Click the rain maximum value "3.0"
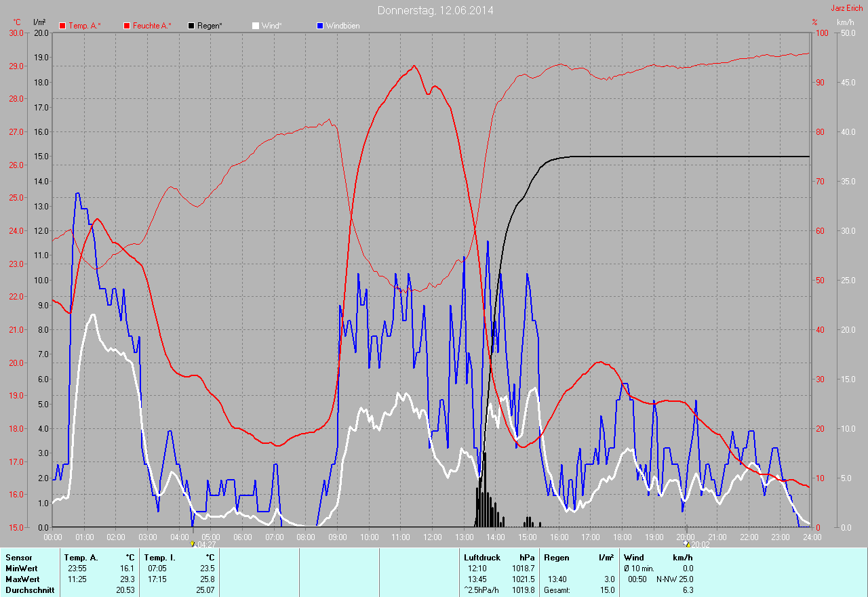 608,579
